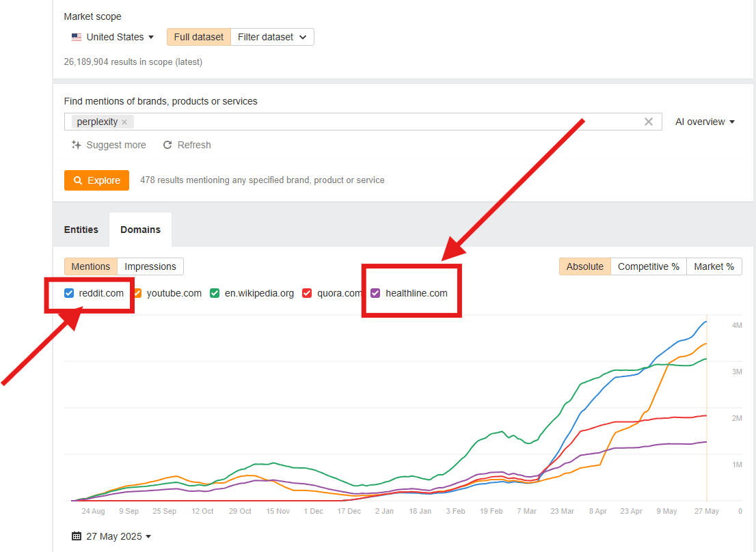Click the 2 Jan date on chart axis
The image size is (756, 552).
click(384, 511)
